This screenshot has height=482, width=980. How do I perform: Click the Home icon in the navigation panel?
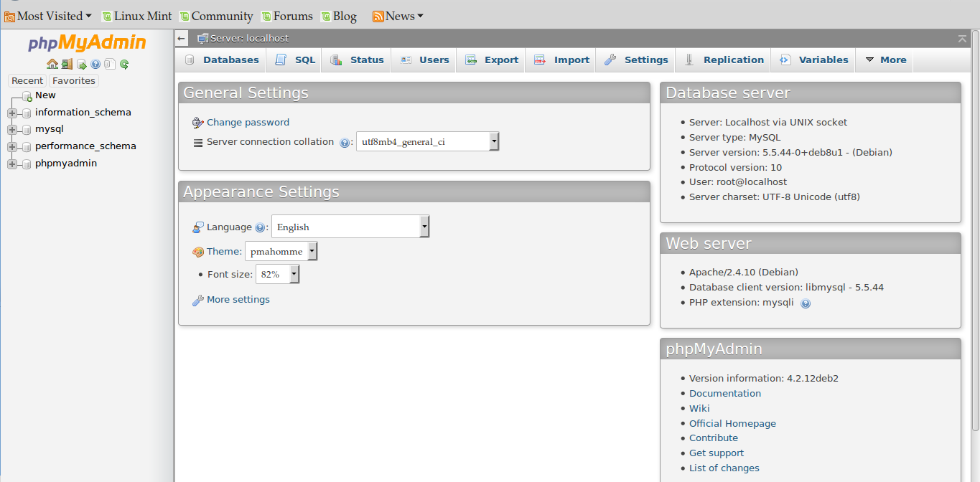pos(52,64)
